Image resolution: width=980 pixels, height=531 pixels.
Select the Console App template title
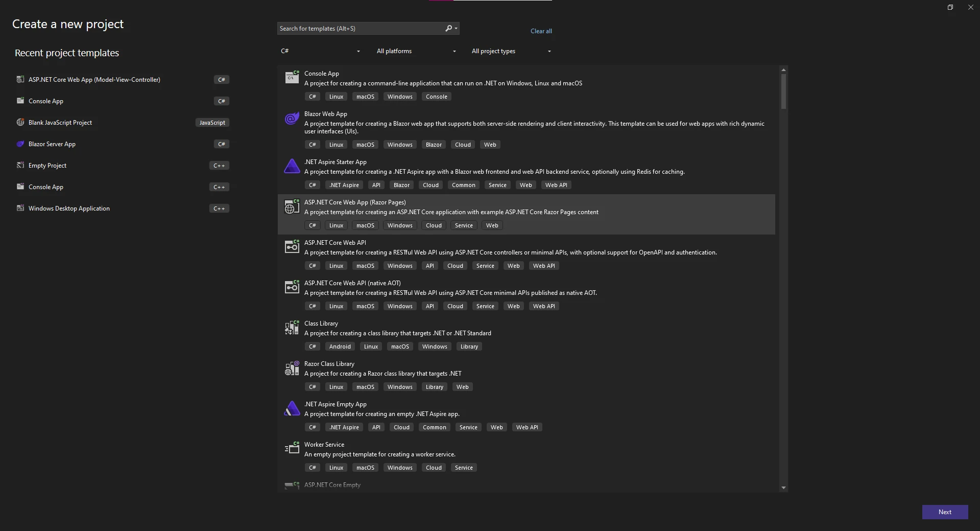click(x=321, y=74)
